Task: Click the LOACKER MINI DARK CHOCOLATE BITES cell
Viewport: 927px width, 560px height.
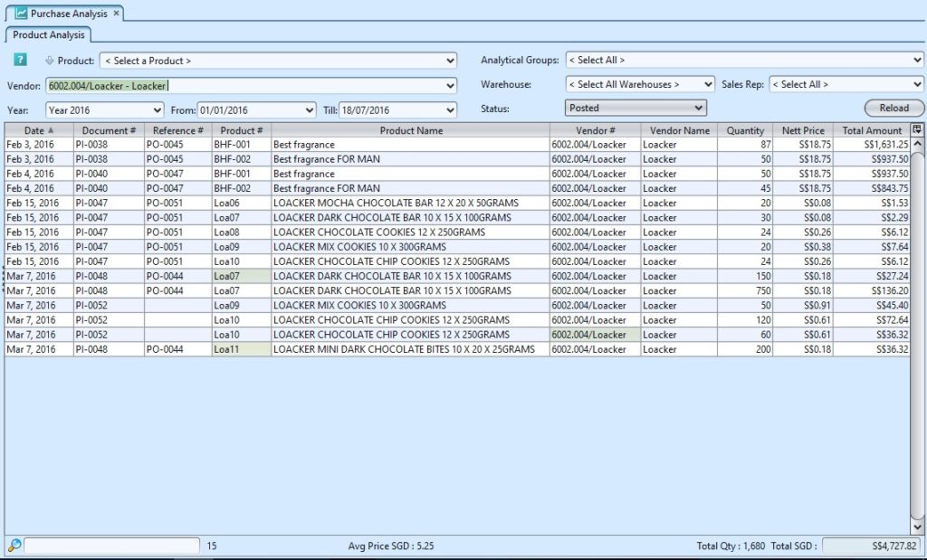Action: click(x=410, y=349)
